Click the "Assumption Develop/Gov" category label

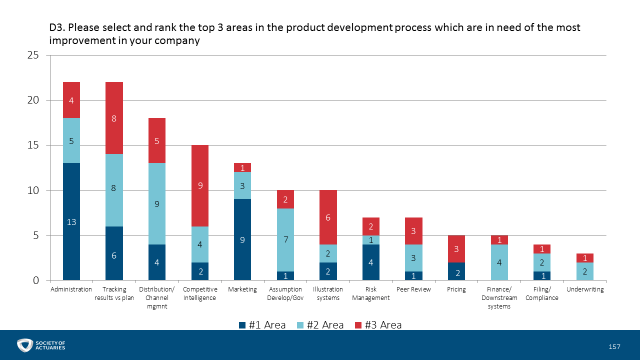pyautogui.click(x=285, y=293)
